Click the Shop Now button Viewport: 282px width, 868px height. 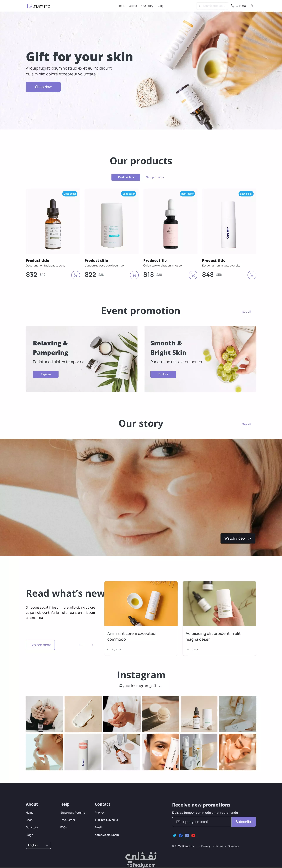point(43,87)
